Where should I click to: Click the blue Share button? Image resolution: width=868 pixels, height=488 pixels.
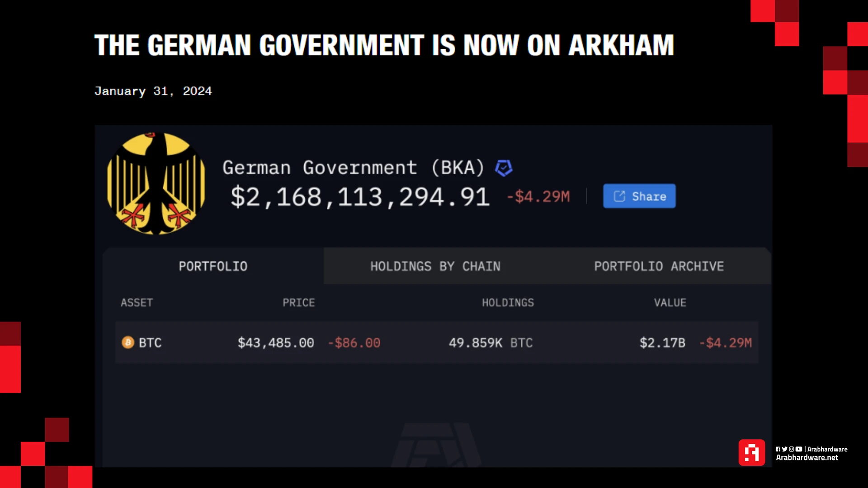coord(639,196)
